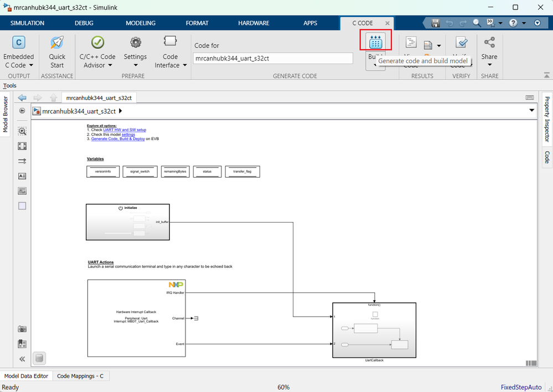Click Generate Code, Build & Deploy link
Viewport: 553px width, 392px height.
click(118, 138)
